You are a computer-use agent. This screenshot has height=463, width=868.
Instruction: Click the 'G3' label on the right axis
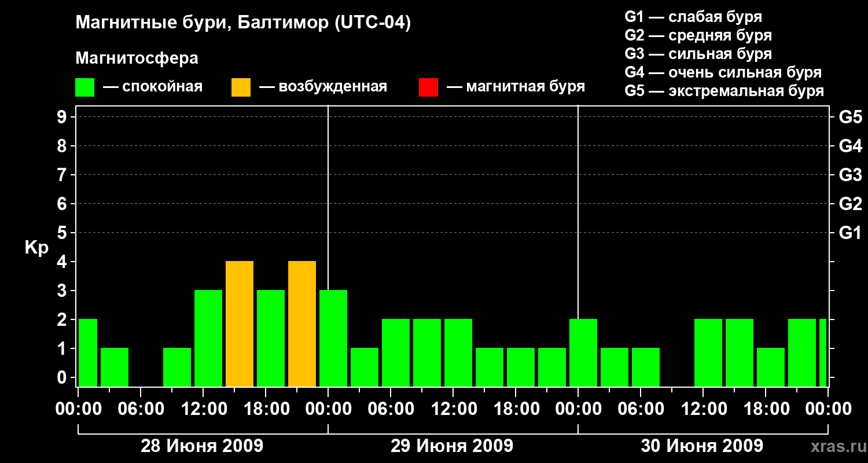point(850,175)
